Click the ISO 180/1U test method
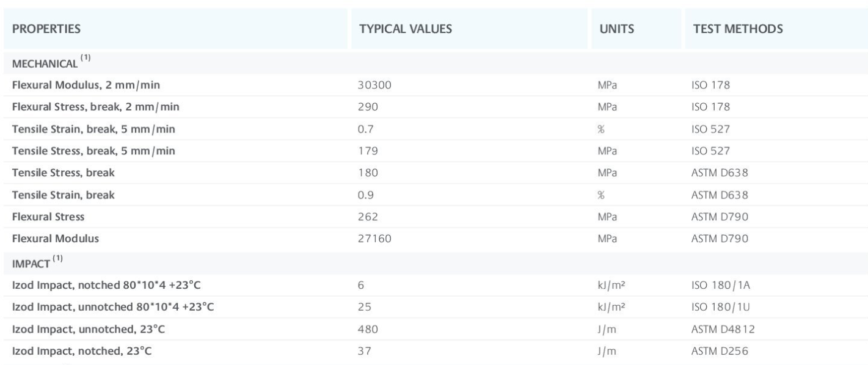 (715, 307)
